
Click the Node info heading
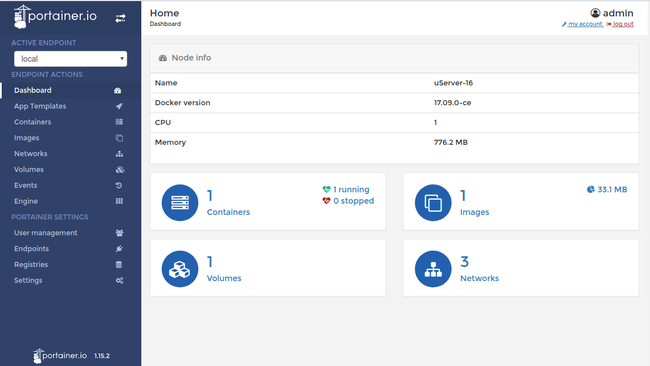191,58
